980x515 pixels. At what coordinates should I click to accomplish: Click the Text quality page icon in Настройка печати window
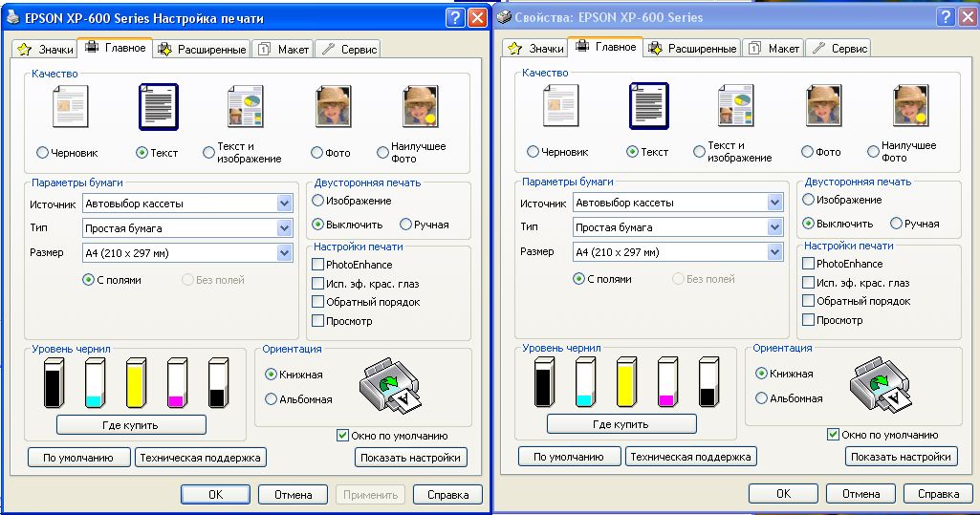point(158,107)
